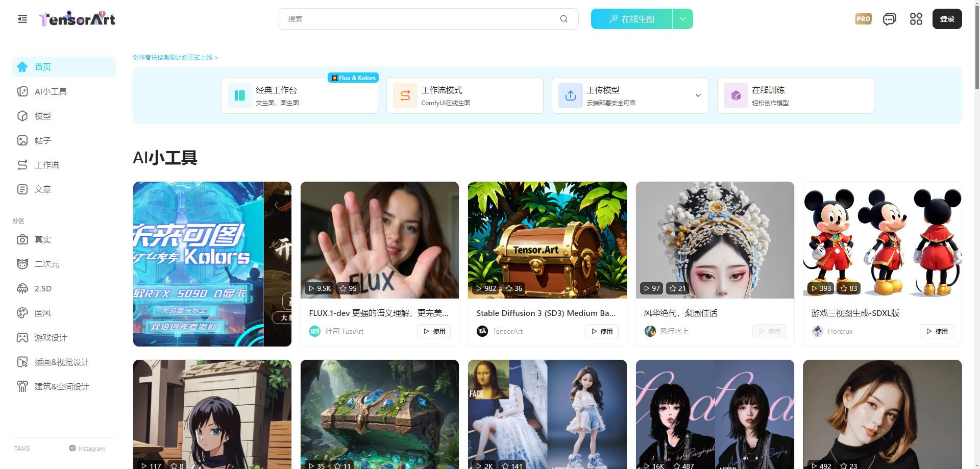The height and width of the screenshot is (469, 980).
Task: Click the 在线生图 generate button
Action: [x=631, y=19]
